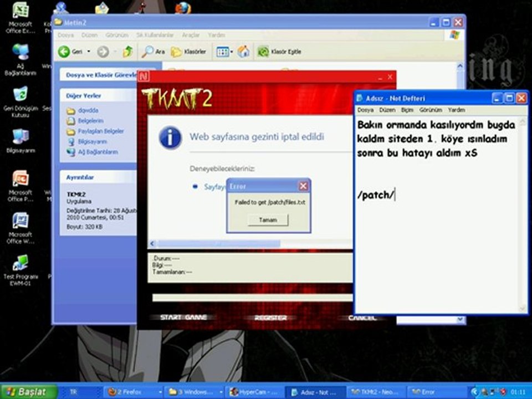Image resolution: width=532 pixels, height=399 pixels.
Task: Click left arrow of launcher horizontal scrollbar
Action: (x=152, y=244)
